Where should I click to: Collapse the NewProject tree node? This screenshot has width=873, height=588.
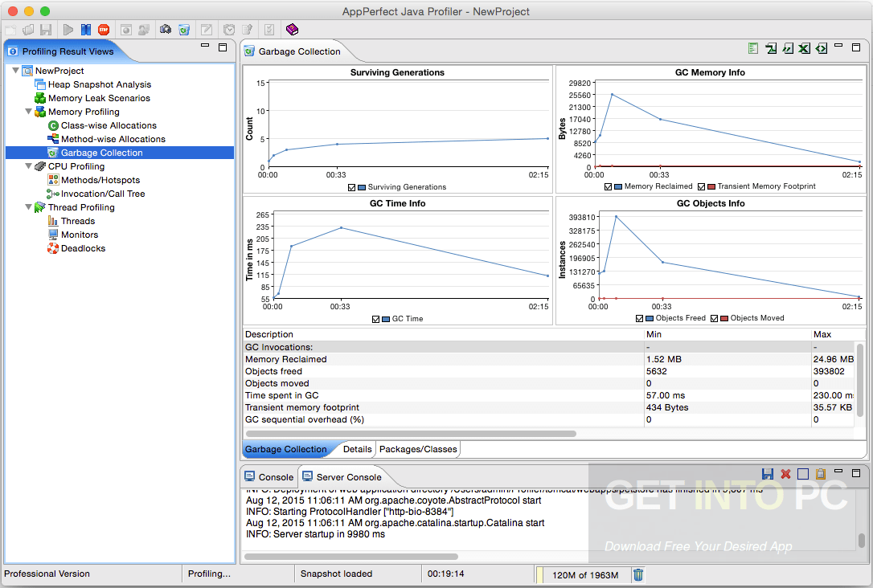click(x=16, y=71)
